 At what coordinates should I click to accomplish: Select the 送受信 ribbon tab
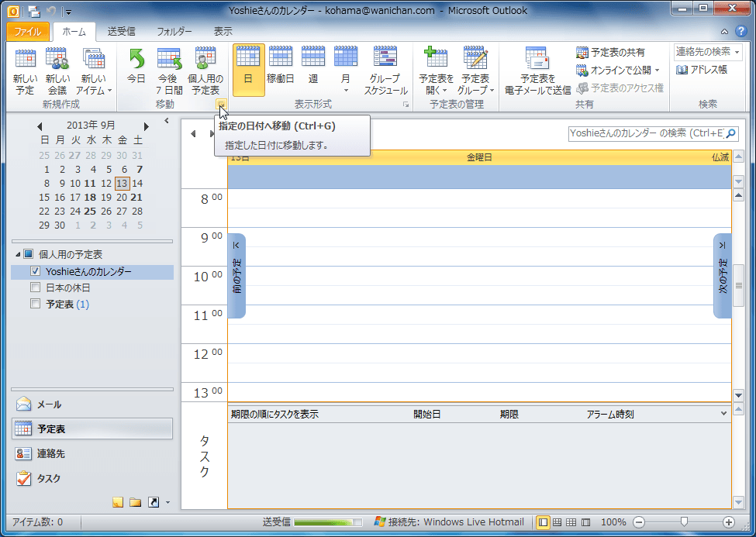point(121,32)
